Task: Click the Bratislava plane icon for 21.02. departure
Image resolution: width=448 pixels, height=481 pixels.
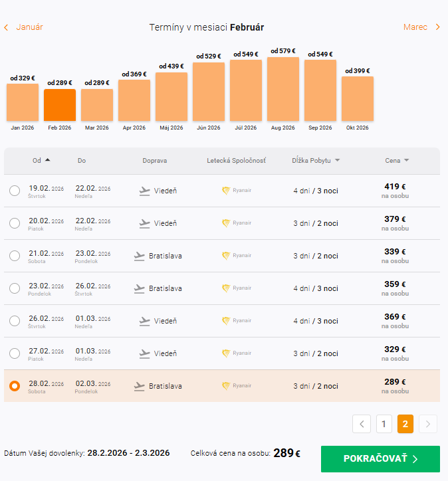Action: [140, 256]
